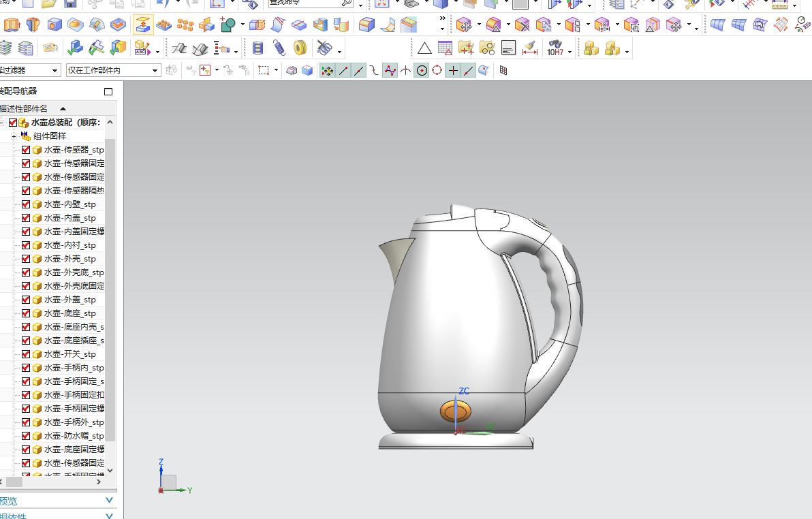Open dropdown arrow beside Move Face icon
Viewport: 812px width, 519px height.
pos(479,25)
